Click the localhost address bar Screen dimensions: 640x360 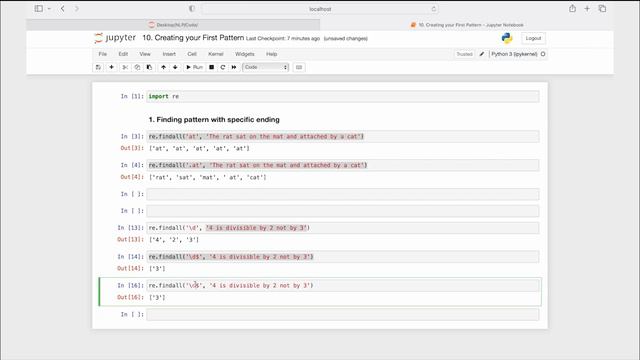[320, 9]
